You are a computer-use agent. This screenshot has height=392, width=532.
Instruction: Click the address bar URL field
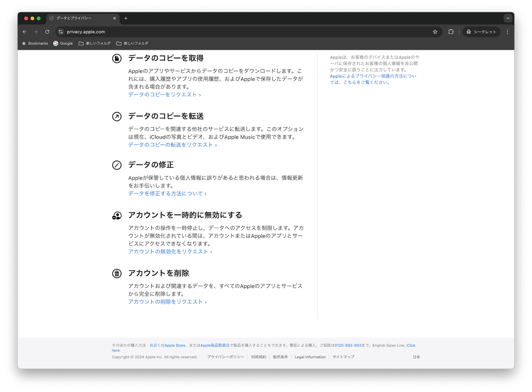[x=248, y=32]
